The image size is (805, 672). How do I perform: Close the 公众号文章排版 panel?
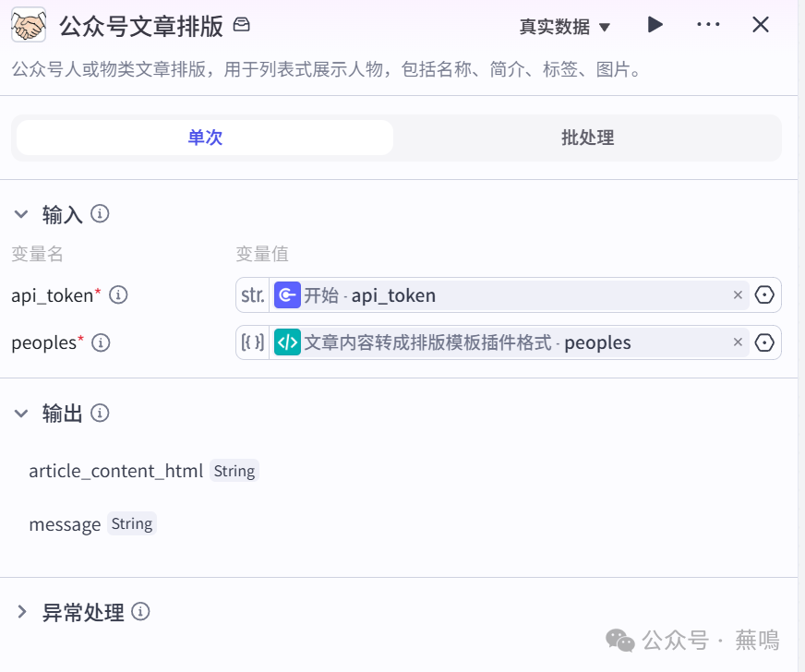coord(761,25)
